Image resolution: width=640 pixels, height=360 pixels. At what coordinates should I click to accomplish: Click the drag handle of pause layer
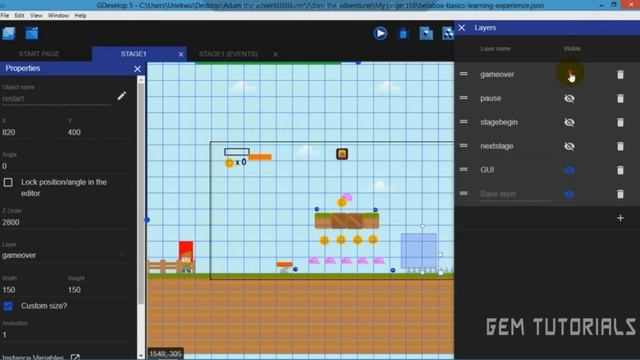click(x=464, y=98)
